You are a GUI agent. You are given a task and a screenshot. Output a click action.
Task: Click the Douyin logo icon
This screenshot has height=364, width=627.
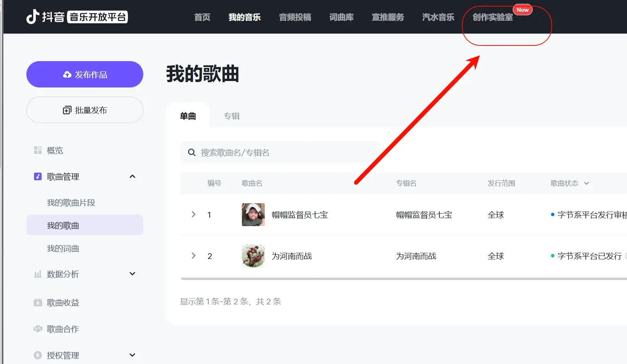pyautogui.click(x=33, y=17)
